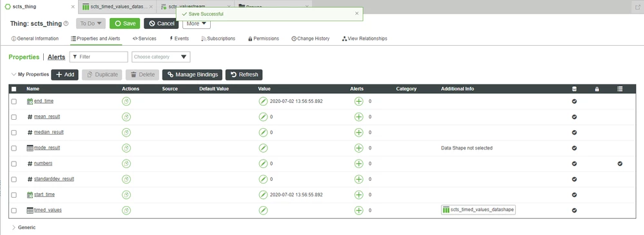
Task: Edit value pencil for median_result
Action: 263,133
